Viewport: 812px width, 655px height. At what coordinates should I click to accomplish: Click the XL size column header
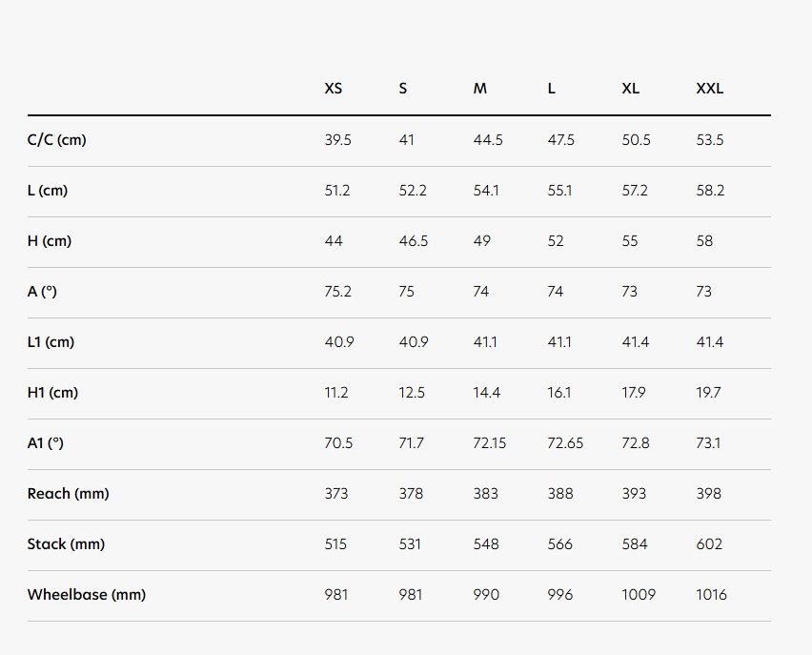(630, 89)
